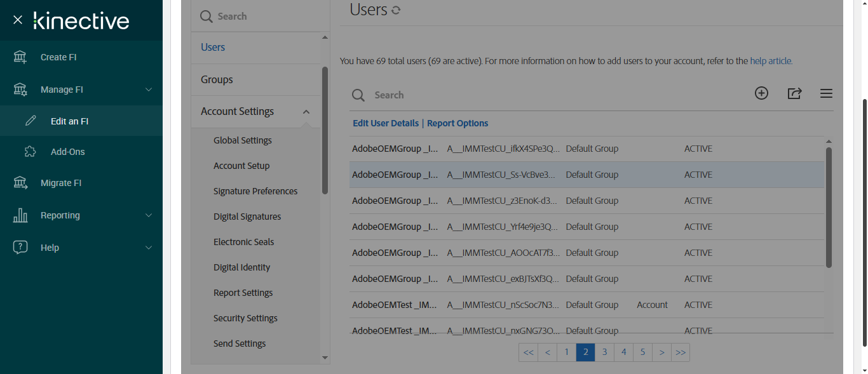The width and height of the screenshot is (868, 374).
Task: Go to page 3 of users
Action: point(605,352)
